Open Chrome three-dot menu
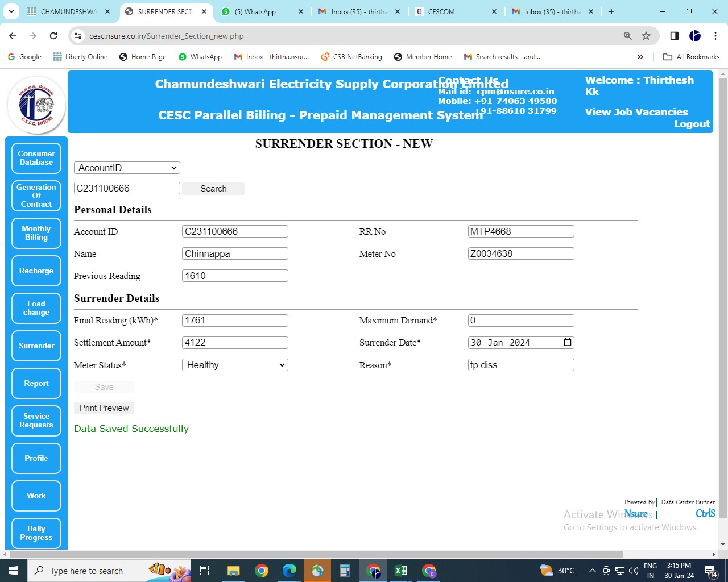Viewport: 728px width, 582px height. 715,36
